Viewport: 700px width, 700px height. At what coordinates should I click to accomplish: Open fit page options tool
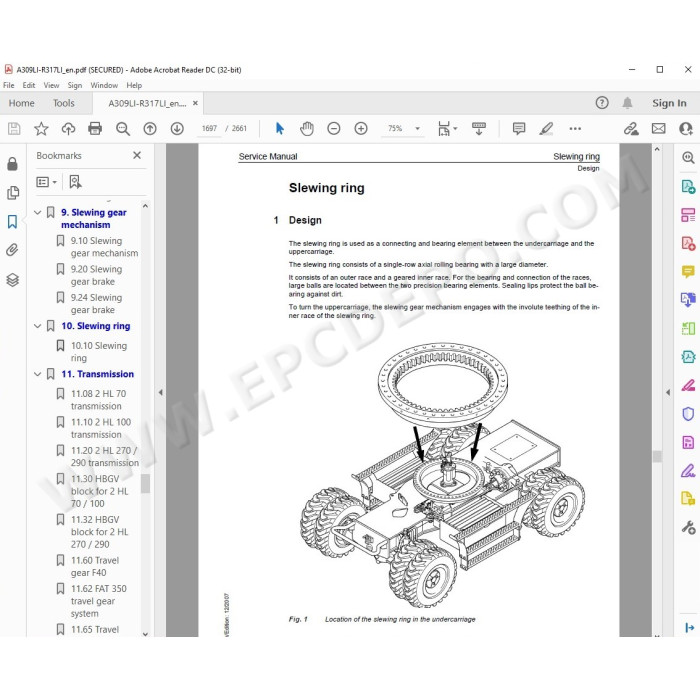click(444, 129)
